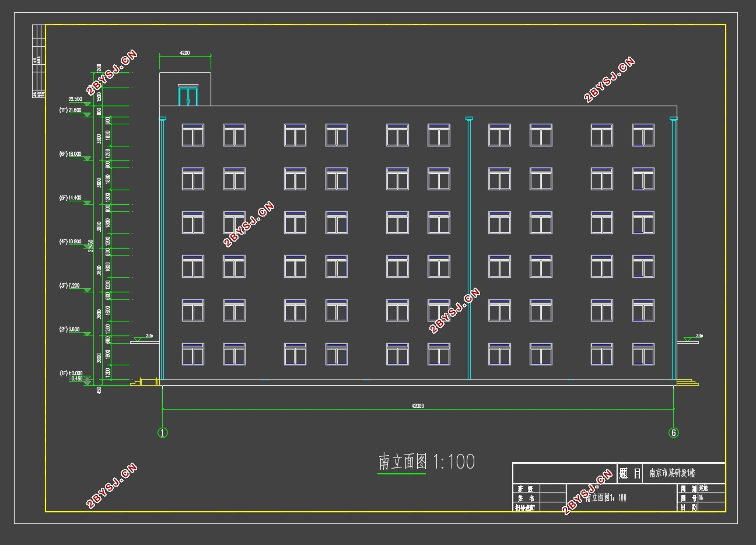Viewport: 756px width, 545px height.
Task: Select the '题目' title block cell
Action: point(630,473)
